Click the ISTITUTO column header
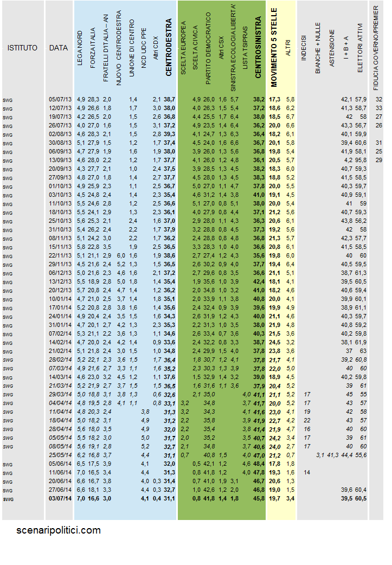Screen dimensions: 392x565 [22, 48]
